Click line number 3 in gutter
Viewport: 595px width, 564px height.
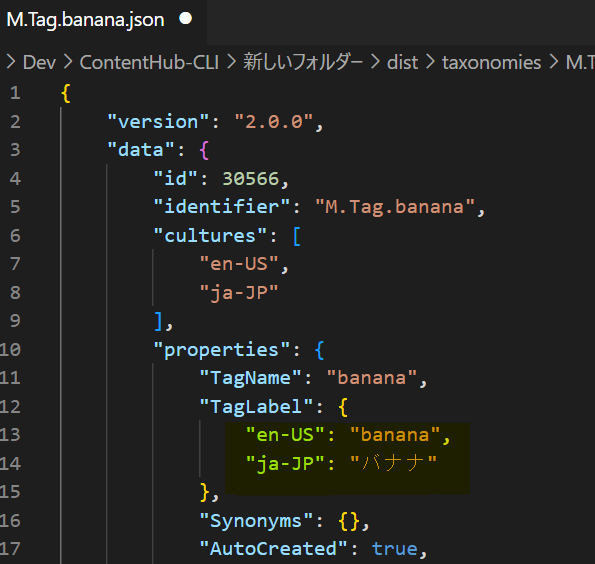(15, 150)
